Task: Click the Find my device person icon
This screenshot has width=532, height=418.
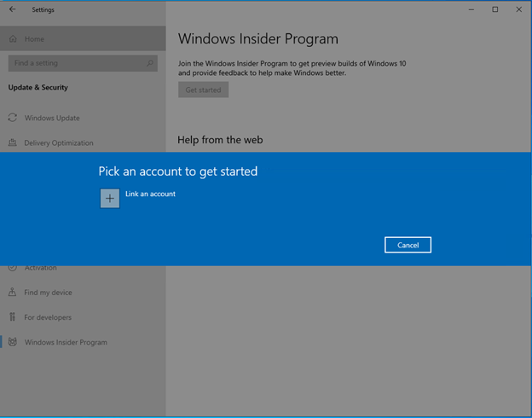Action: tap(12, 292)
